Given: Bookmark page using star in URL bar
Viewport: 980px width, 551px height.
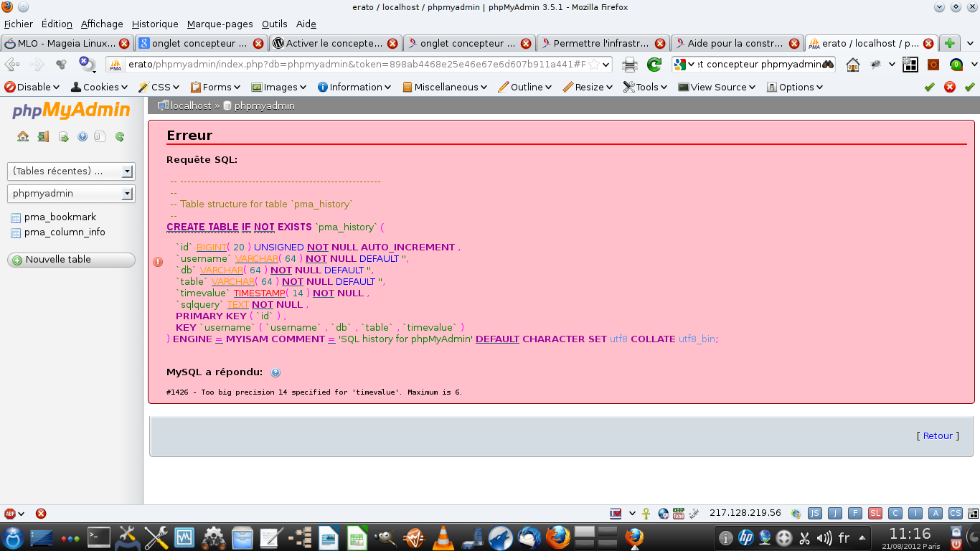Looking at the screenshot, I should click(593, 65).
